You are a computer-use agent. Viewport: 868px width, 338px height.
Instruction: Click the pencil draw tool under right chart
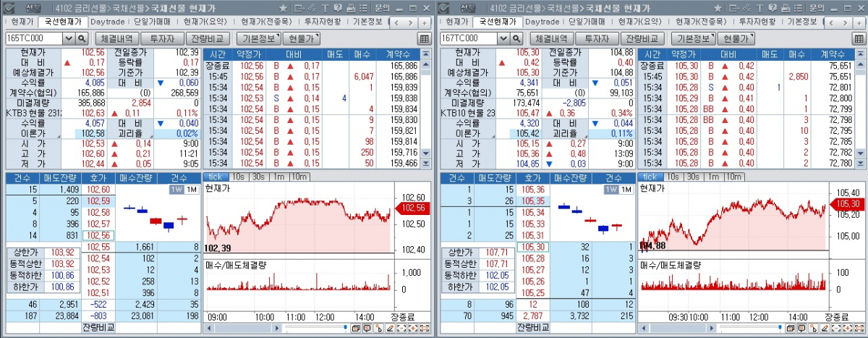824,328
